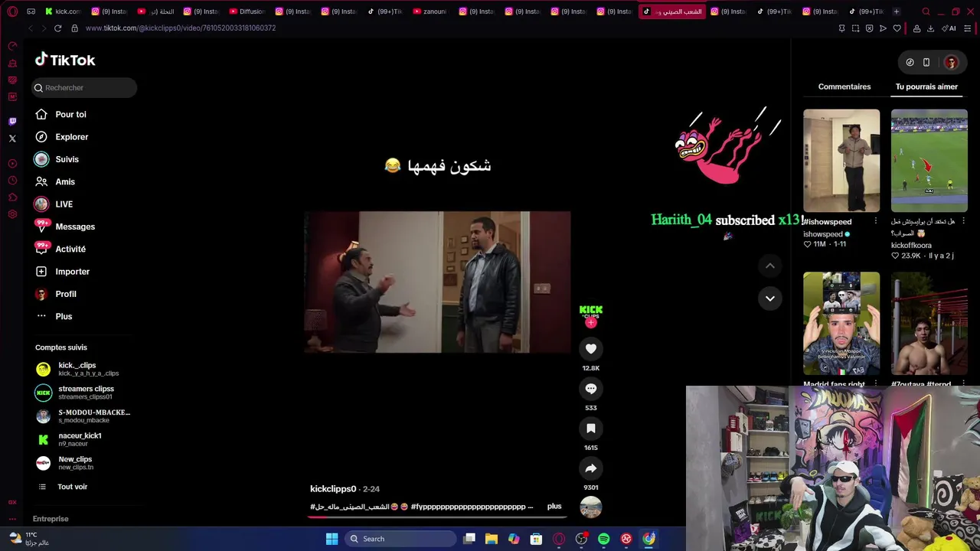Open kickclipps0 author name link

tap(333, 489)
